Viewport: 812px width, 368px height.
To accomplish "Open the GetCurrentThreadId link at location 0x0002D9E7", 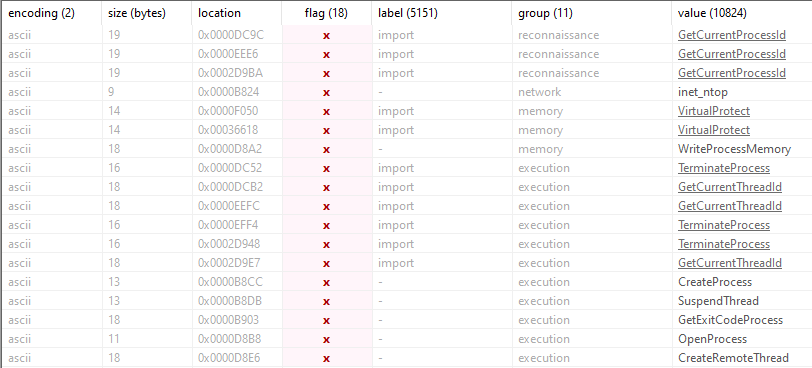I will pos(730,263).
